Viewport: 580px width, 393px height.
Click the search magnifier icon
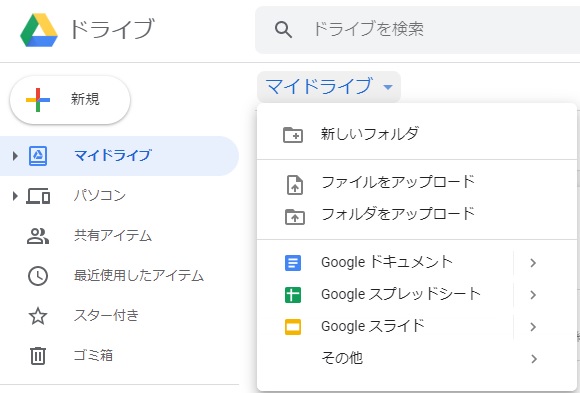pyautogui.click(x=283, y=30)
